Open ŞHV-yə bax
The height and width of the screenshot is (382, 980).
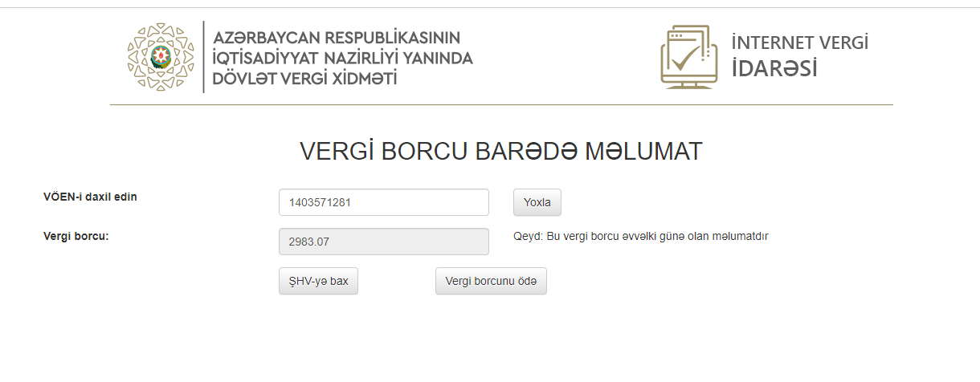click(318, 281)
